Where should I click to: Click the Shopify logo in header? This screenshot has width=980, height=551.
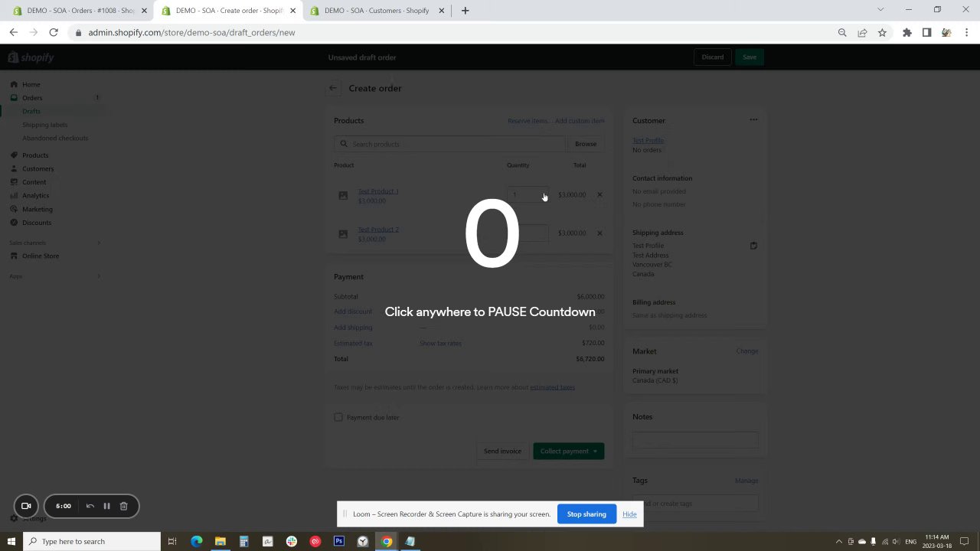click(x=31, y=57)
